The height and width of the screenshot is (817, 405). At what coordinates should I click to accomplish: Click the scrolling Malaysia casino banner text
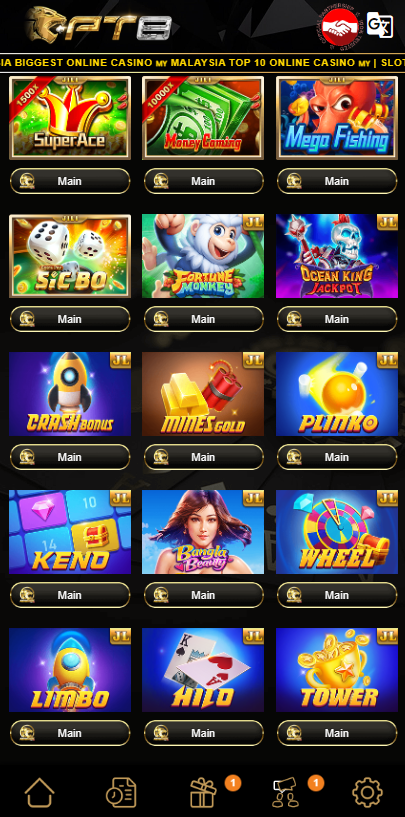pos(202,63)
